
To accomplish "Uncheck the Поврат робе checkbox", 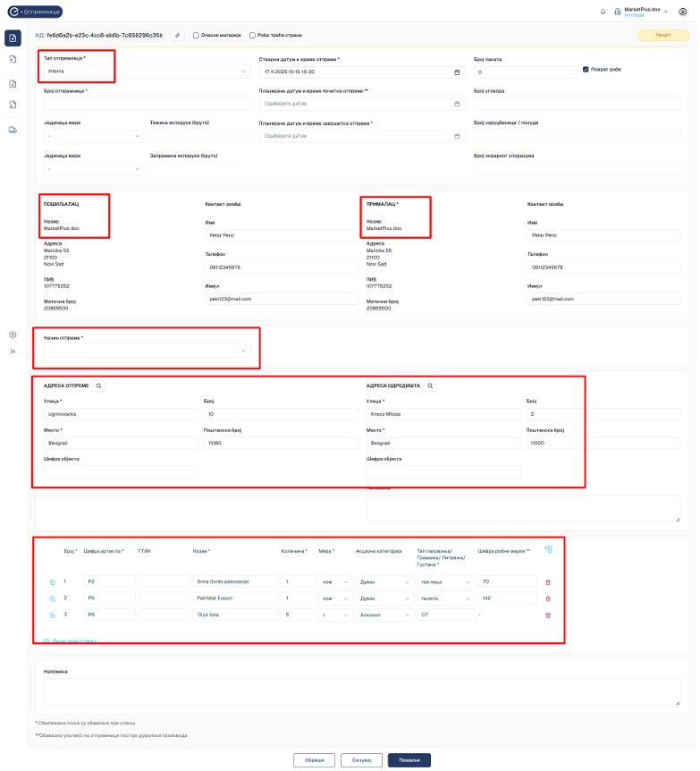I will (x=585, y=69).
